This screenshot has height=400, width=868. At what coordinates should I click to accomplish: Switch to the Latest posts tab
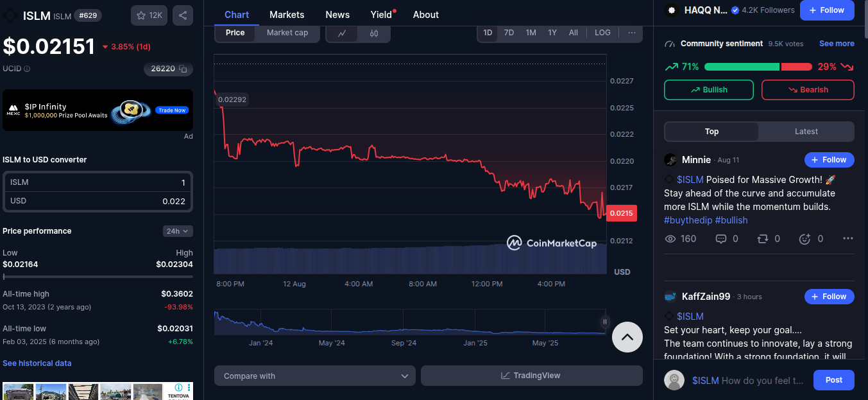(806, 131)
